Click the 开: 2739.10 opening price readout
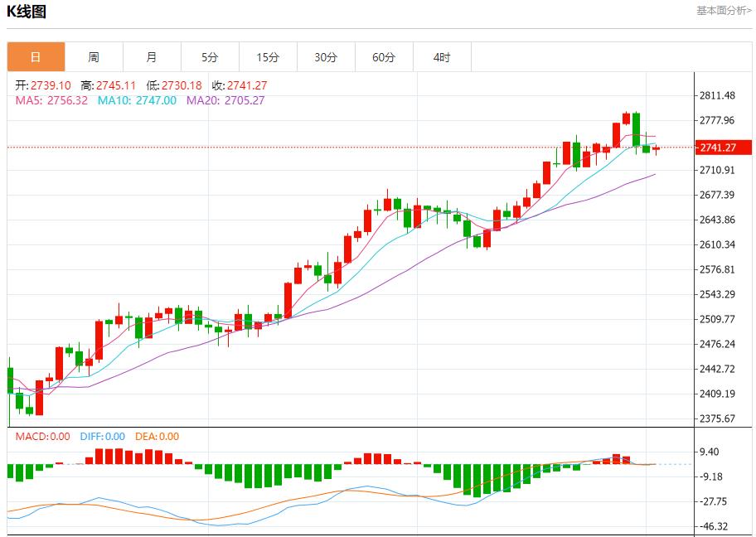Screen dimensions: 756x537 click(x=43, y=85)
